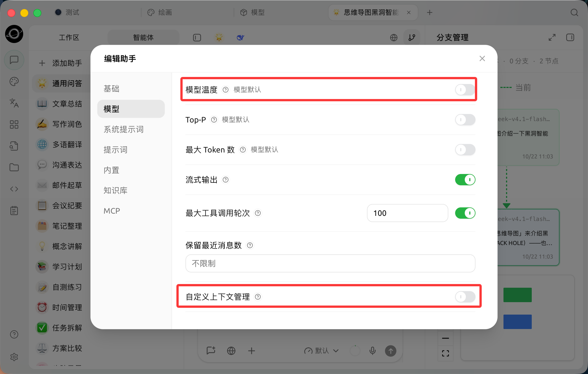Image resolution: width=588 pixels, height=374 pixels.
Task: Open new tab with plus button
Action: [x=430, y=12]
